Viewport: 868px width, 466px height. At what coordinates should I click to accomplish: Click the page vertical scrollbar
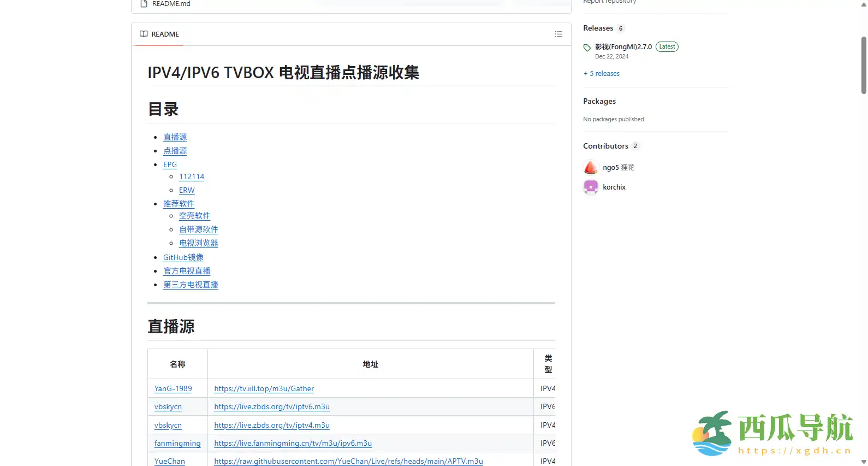pyautogui.click(x=863, y=66)
